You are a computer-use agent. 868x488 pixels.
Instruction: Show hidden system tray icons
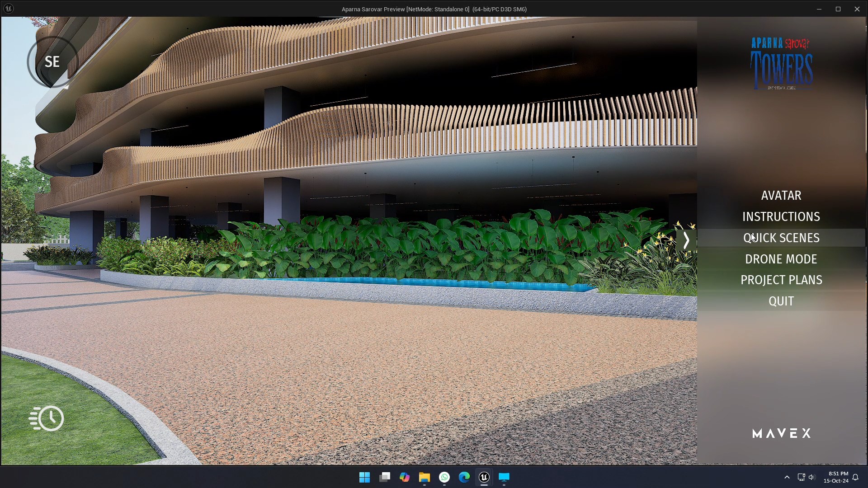pyautogui.click(x=787, y=477)
